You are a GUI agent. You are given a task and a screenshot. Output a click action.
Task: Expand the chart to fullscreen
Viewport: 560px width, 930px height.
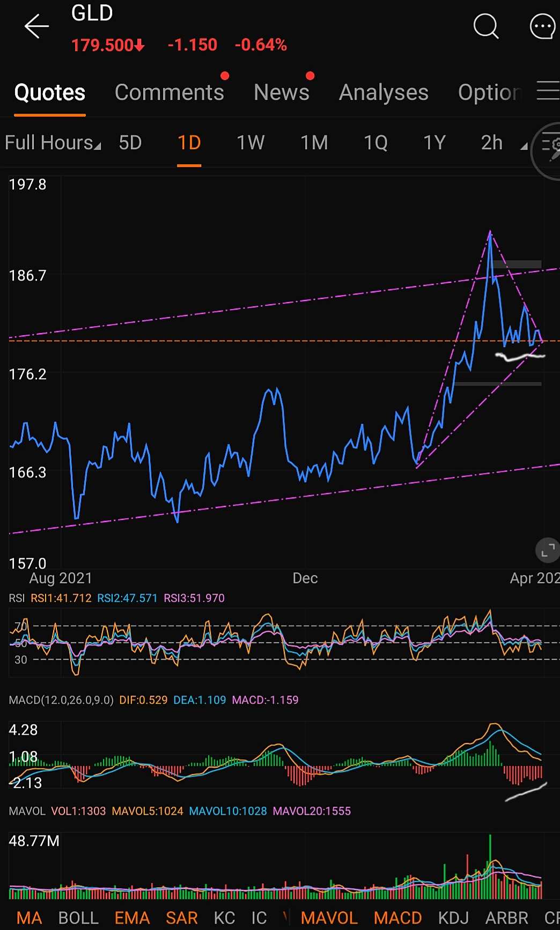pyautogui.click(x=547, y=550)
